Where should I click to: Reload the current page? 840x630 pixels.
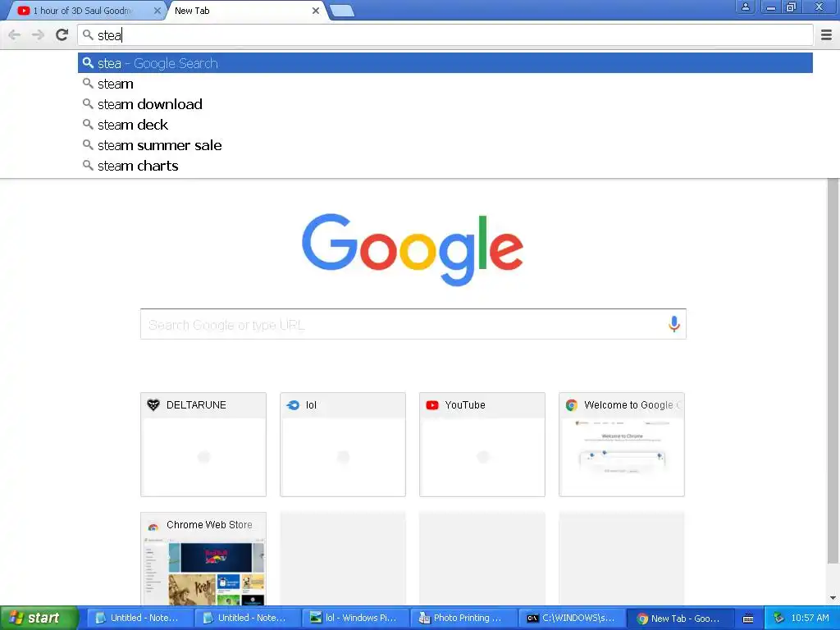click(x=62, y=35)
